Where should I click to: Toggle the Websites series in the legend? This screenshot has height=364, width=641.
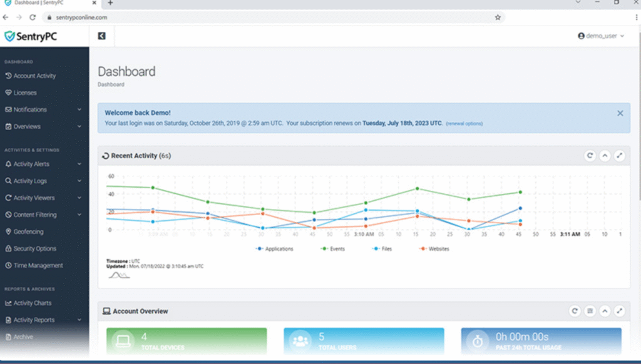click(x=434, y=249)
